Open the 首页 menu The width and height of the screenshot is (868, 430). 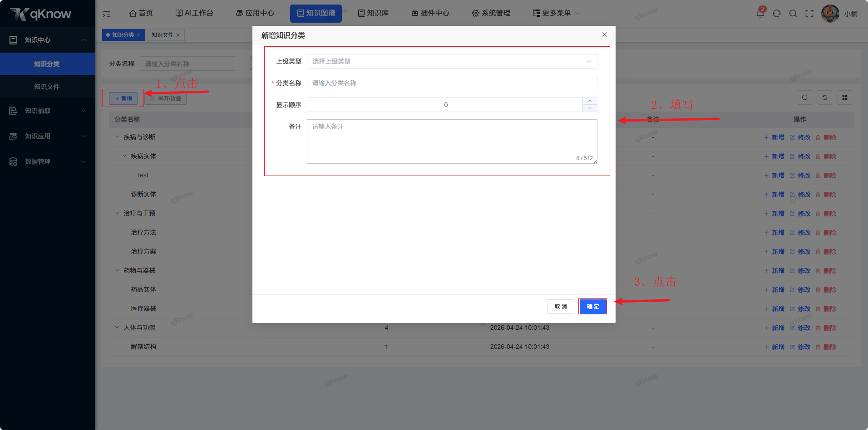pyautogui.click(x=141, y=13)
